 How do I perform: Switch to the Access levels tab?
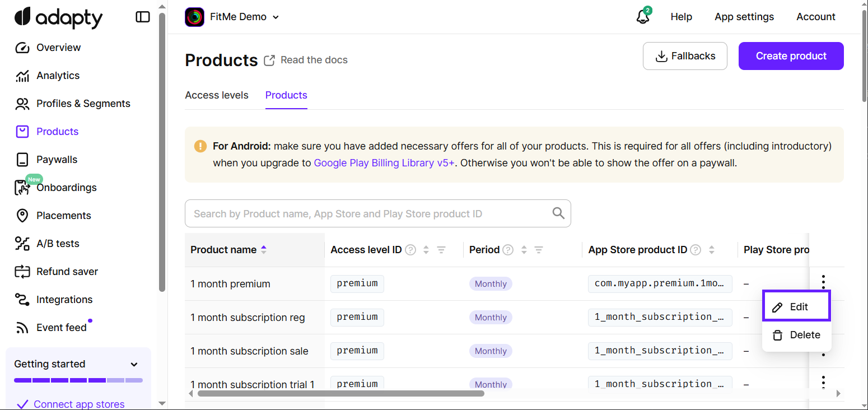tap(216, 95)
